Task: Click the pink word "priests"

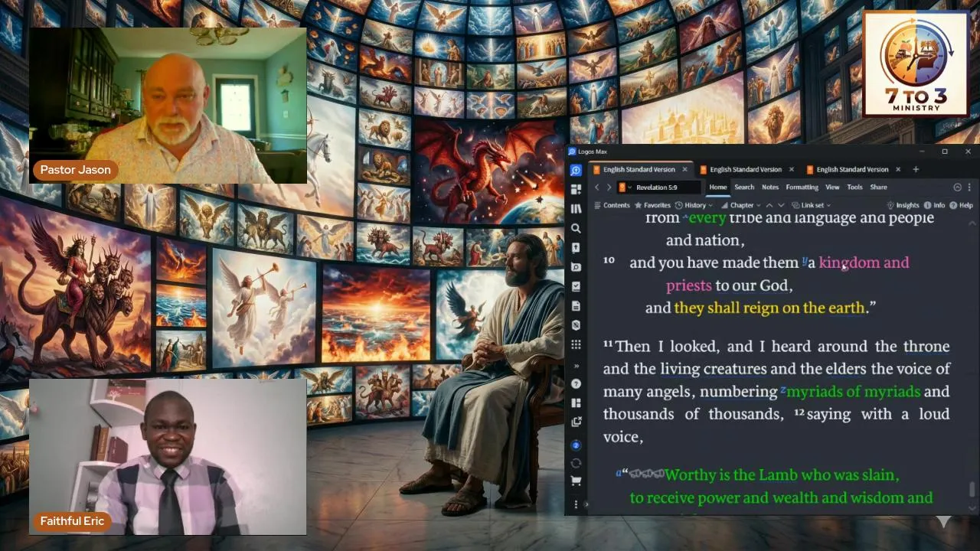Action: 689,285
